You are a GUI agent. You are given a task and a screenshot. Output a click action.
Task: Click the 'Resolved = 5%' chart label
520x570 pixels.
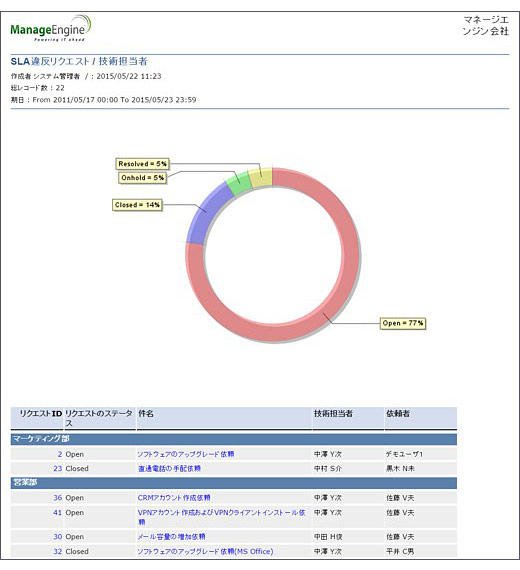click(x=143, y=164)
